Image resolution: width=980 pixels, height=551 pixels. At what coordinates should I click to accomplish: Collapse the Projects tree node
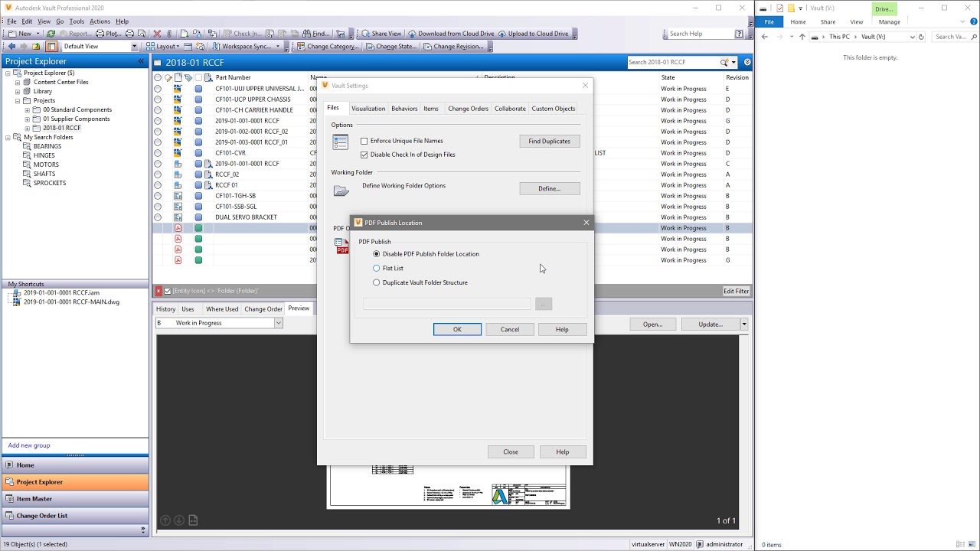[x=17, y=101]
